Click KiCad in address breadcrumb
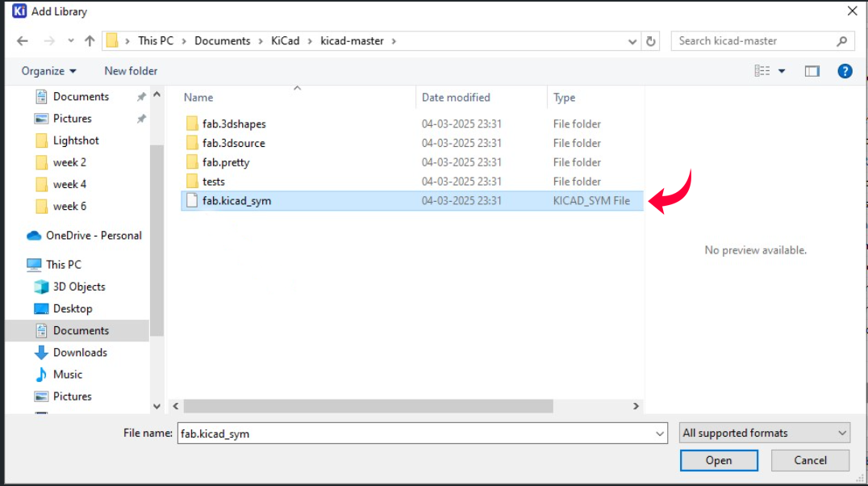 click(285, 41)
